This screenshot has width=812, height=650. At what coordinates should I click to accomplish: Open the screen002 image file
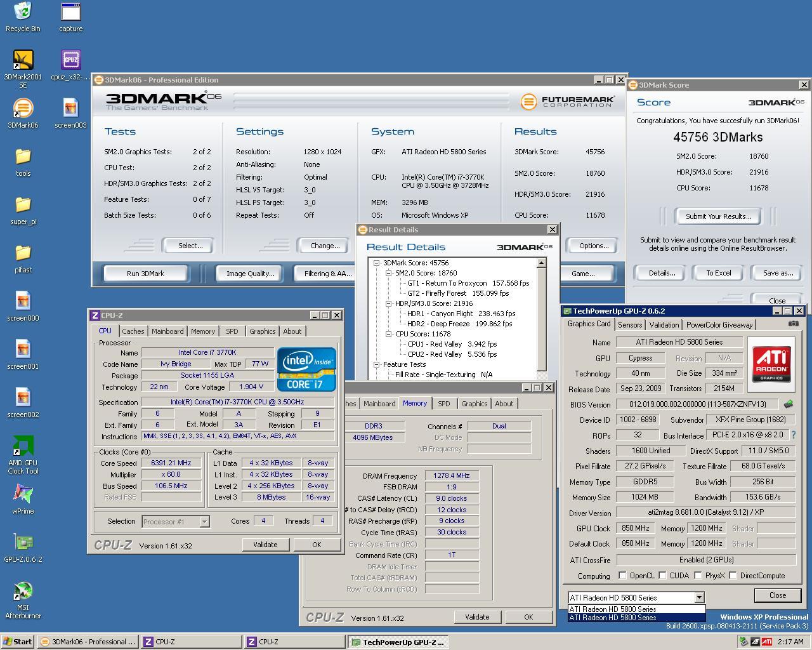tap(23, 403)
